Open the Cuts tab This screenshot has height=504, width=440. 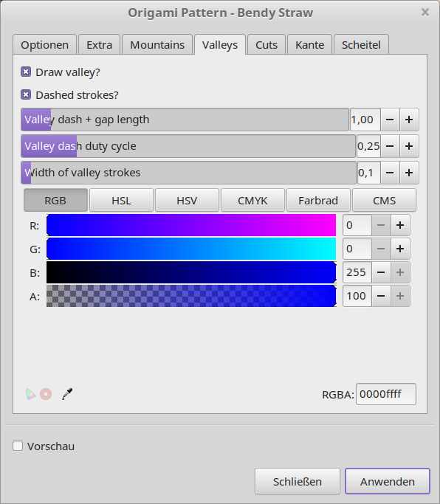pos(267,45)
